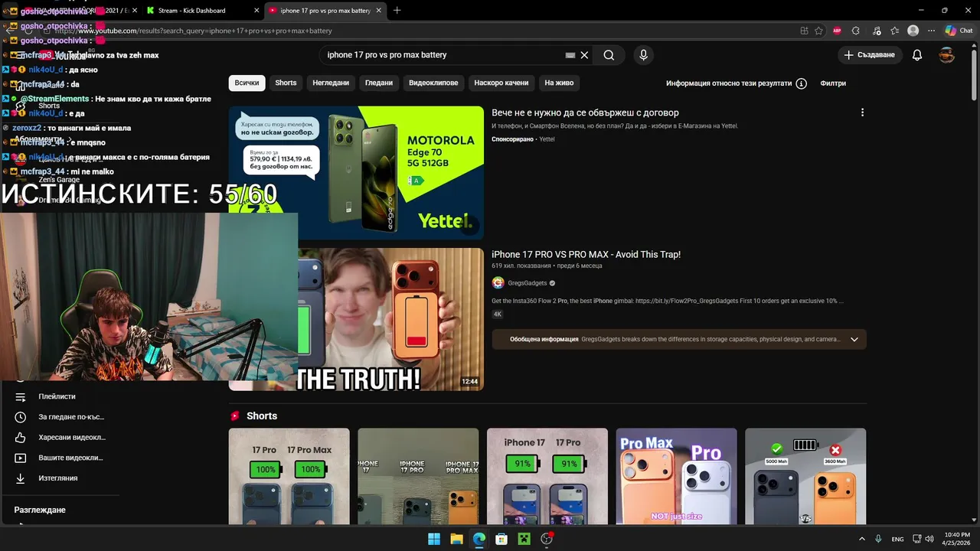The width and height of the screenshot is (980, 551).
Task: Clear the search box with the X icon
Action: [x=584, y=55]
